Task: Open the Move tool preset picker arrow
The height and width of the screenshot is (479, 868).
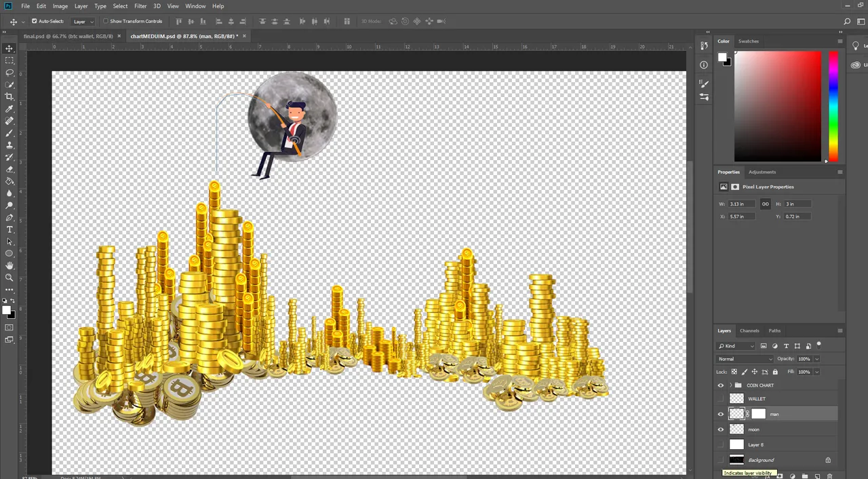Action: [23, 22]
